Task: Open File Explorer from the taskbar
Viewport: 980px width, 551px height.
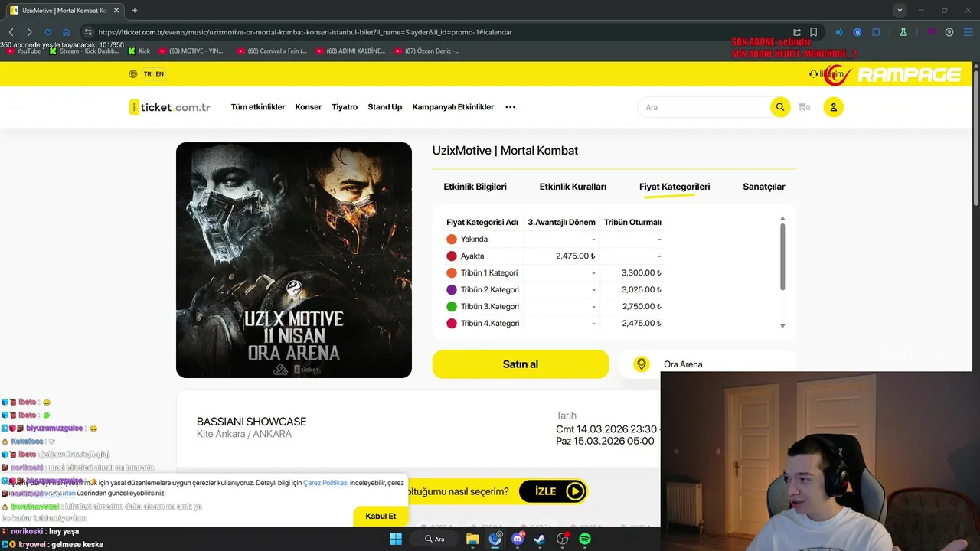Action: [x=472, y=539]
